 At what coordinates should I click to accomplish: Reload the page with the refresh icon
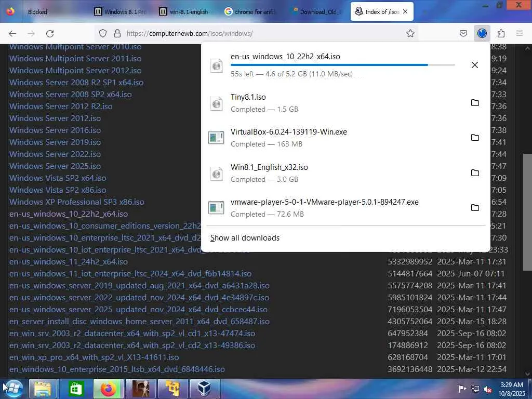[50, 33]
